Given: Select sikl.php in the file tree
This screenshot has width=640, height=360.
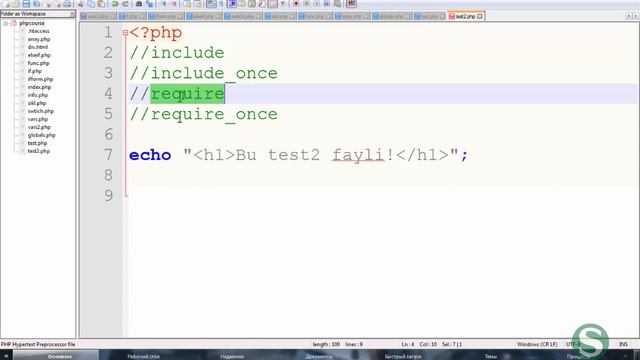Looking at the screenshot, I should point(37,103).
